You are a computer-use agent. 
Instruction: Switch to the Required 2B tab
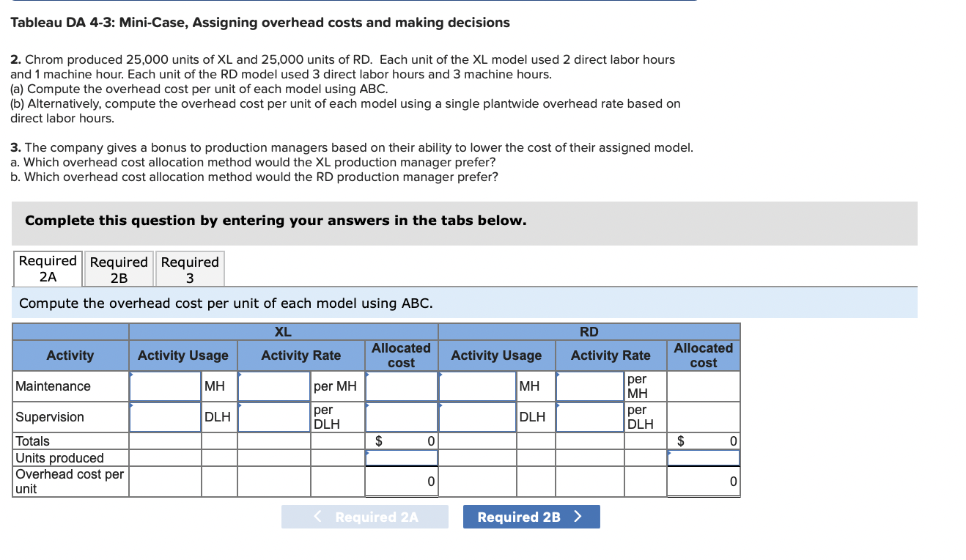pyautogui.click(x=119, y=269)
